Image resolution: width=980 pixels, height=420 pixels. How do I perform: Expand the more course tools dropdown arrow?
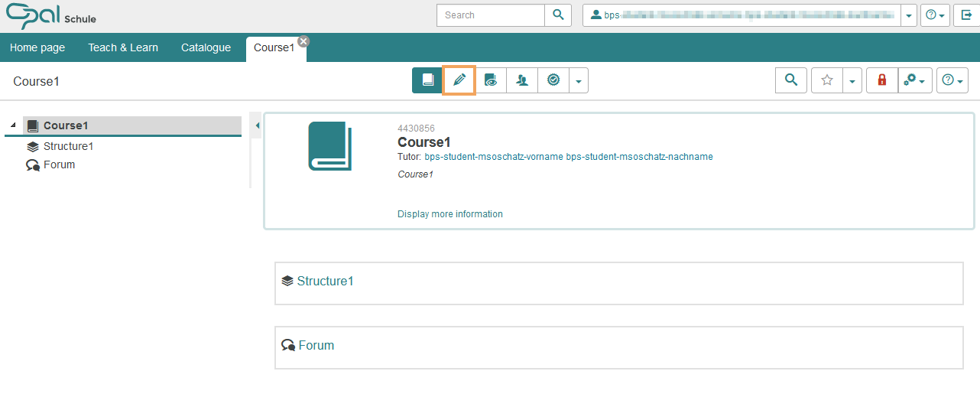point(579,80)
